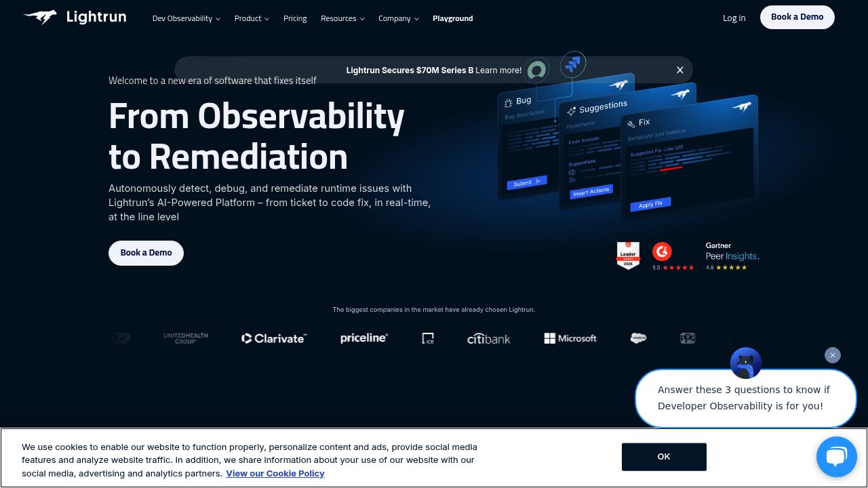
Task: Click the Clarivate logo
Action: (x=274, y=338)
